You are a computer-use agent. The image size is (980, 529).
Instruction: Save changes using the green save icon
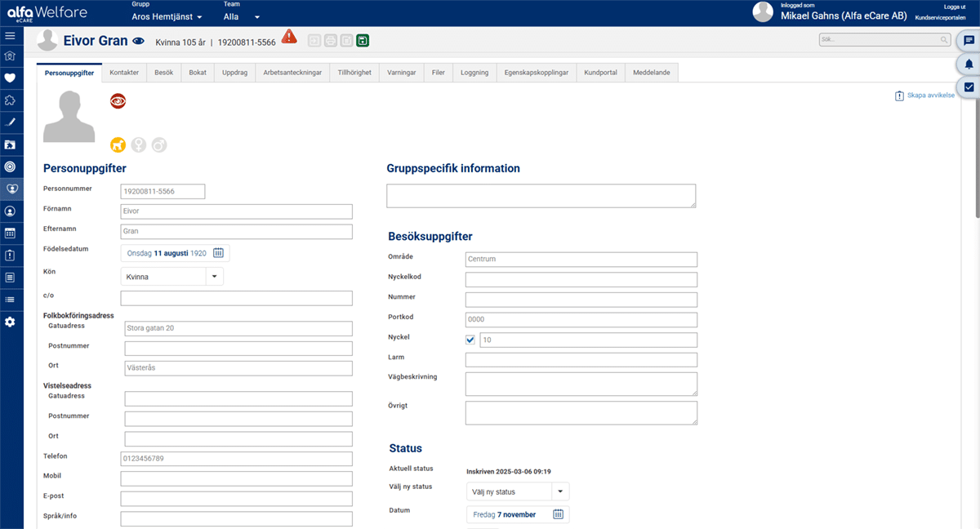363,40
